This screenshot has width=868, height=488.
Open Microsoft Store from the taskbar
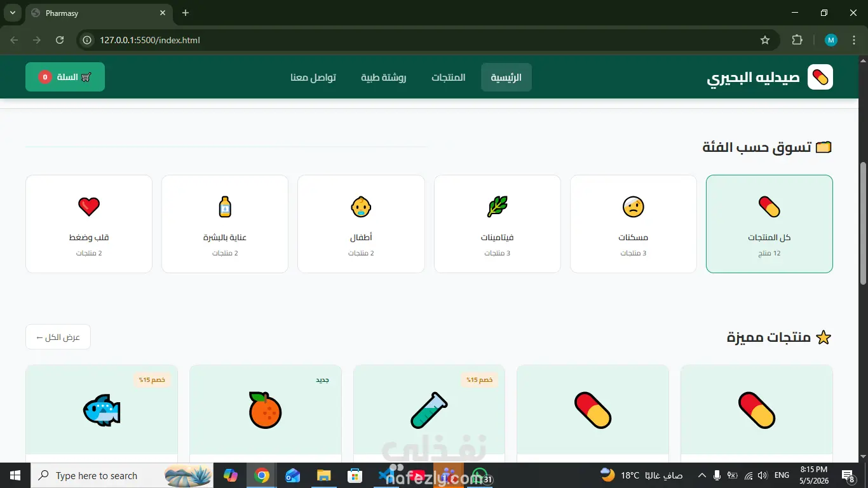coord(355,475)
